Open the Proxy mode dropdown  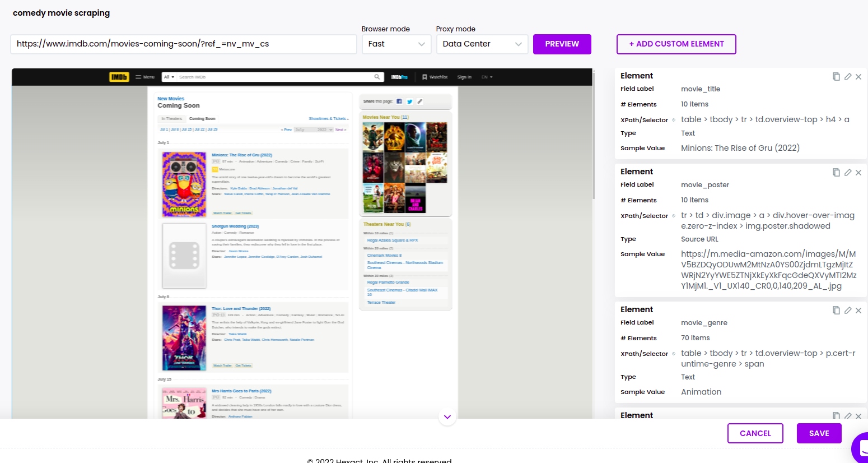pyautogui.click(x=482, y=44)
